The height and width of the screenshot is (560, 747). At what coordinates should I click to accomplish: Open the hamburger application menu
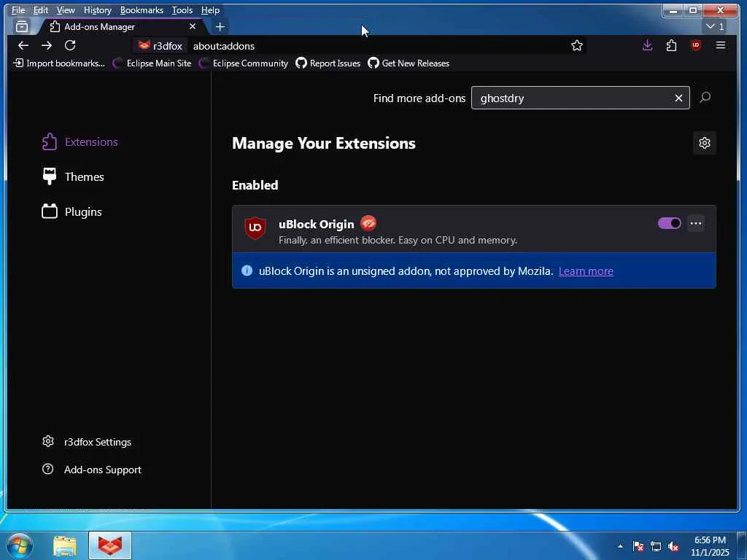(721, 46)
